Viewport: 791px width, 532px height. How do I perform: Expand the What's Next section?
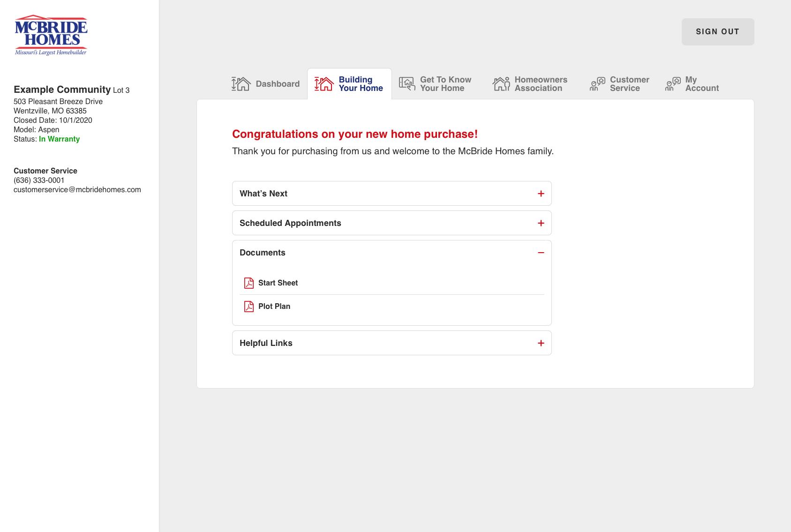392,194
